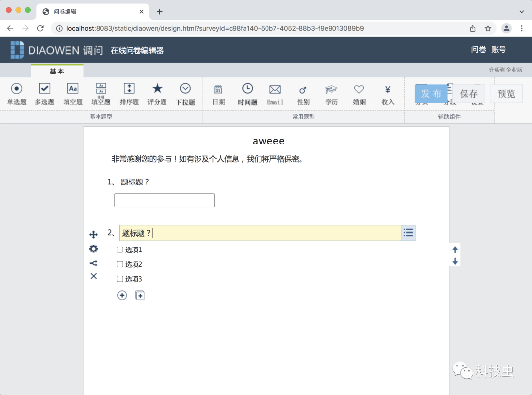Select the 单选题 single-choice question type
532x395 pixels.
pos(17,94)
